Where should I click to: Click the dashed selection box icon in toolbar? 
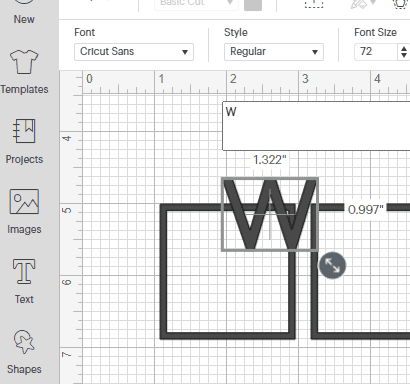[314, 3]
